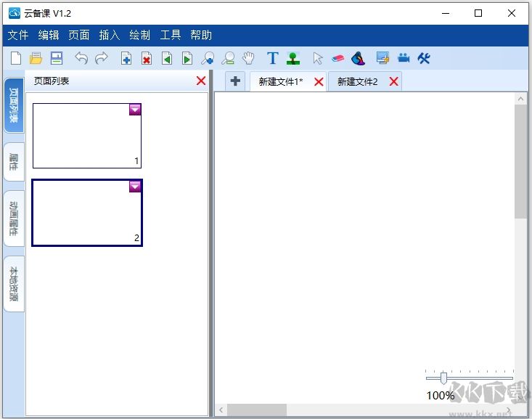Go to next page with green arrow
532x419 pixels.
(x=187, y=59)
